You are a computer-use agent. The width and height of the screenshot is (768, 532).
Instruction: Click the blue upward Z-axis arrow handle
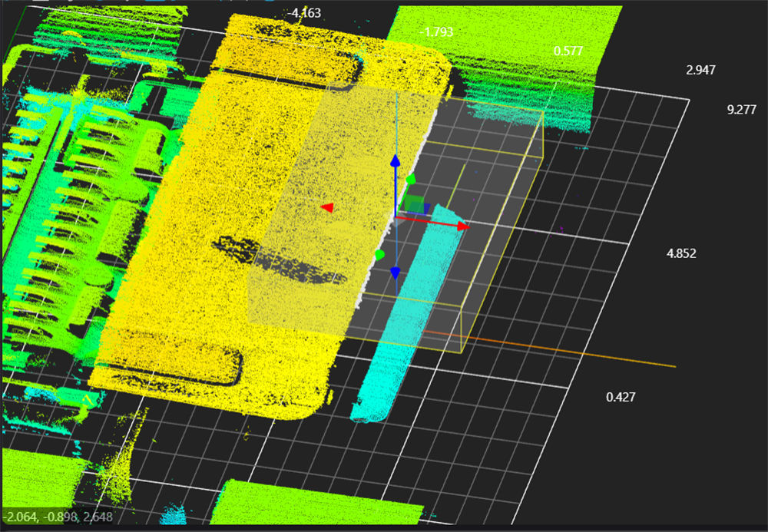[x=396, y=161]
